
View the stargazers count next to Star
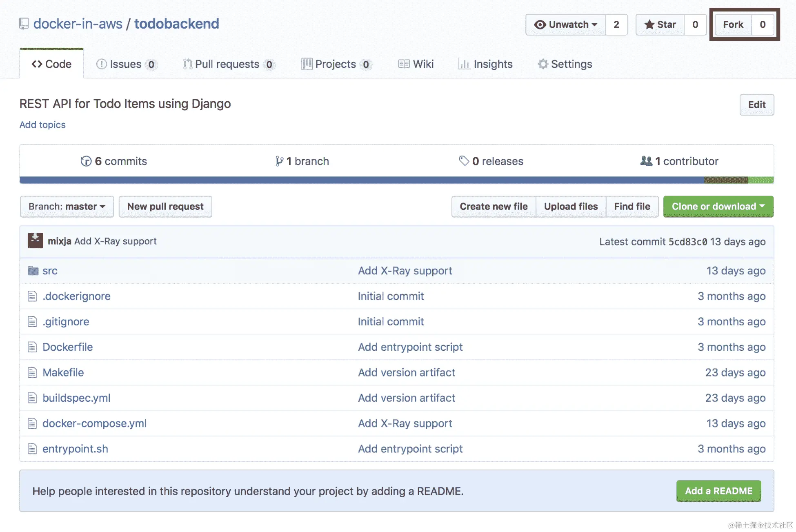(x=695, y=24)
